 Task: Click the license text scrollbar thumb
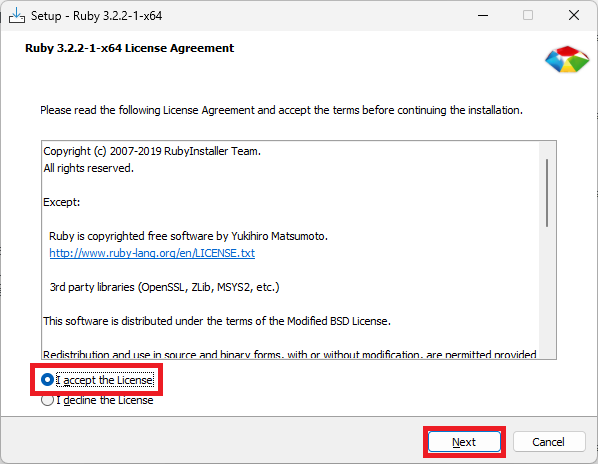tap(547, 193)
